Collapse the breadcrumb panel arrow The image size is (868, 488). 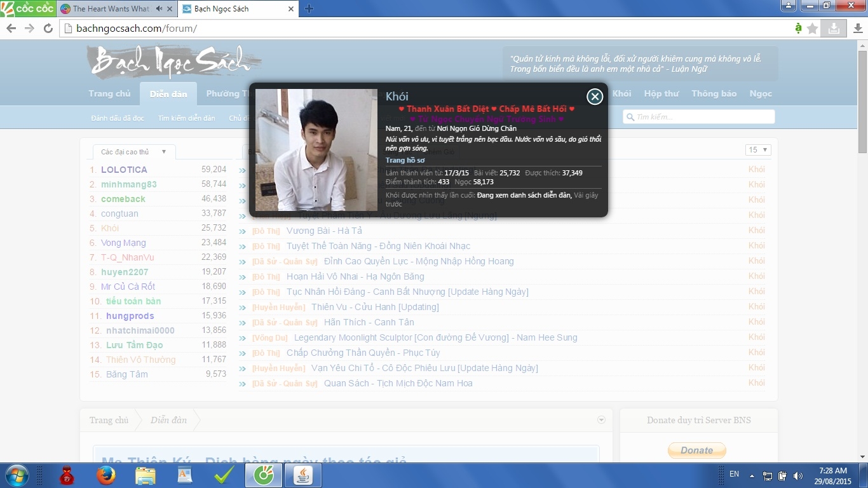tap(601, 420)
